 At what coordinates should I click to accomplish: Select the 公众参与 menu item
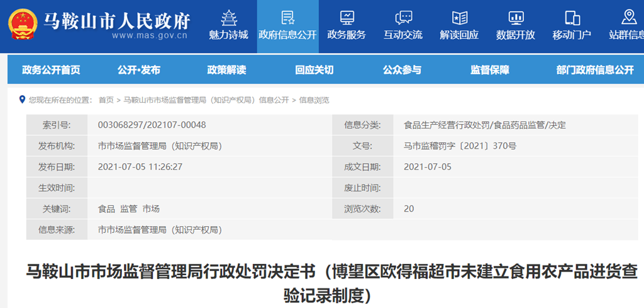[402, 70]
